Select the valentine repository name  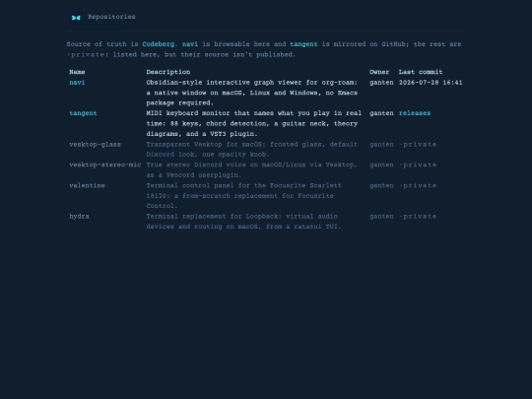88,185
